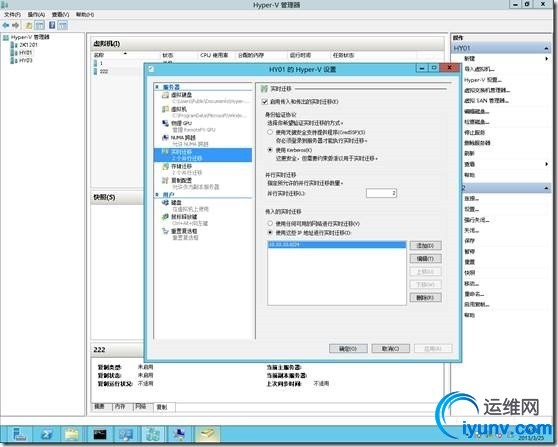Click the blue Help toolbar icon

52,25
